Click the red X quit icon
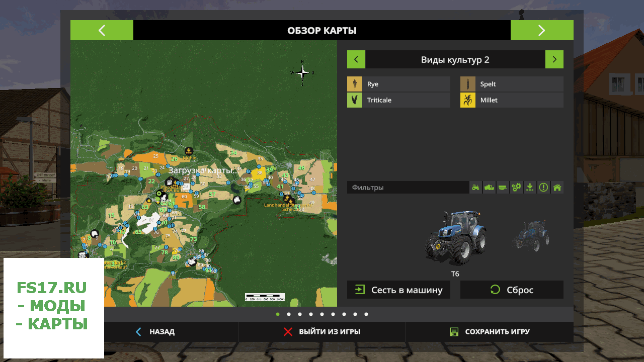 (x=288, y=332)
